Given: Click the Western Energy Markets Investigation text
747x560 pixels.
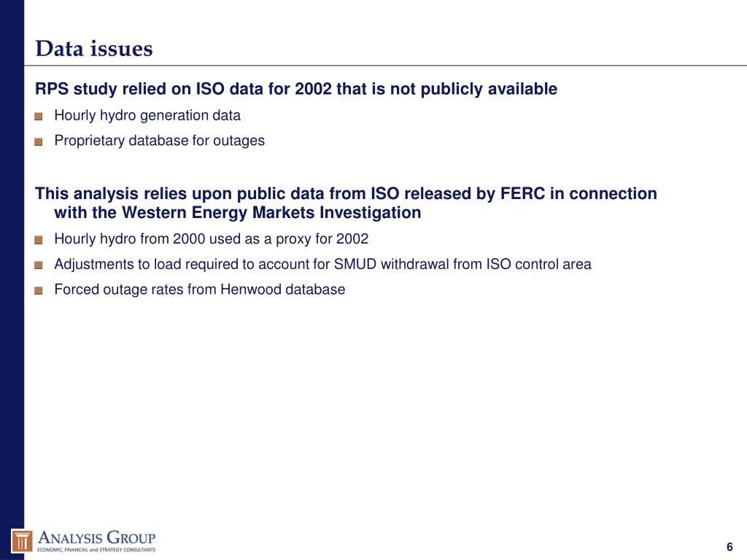Looking at the screenshot, I should point(271,212).
